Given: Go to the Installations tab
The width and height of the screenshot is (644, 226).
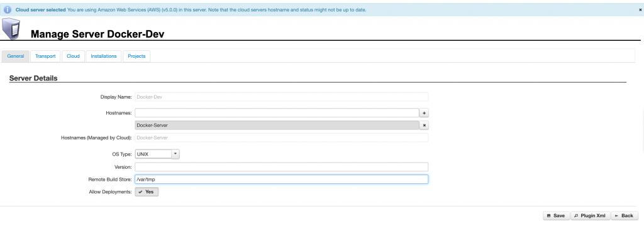Looking at the screenshot, I should coord(104,56).
